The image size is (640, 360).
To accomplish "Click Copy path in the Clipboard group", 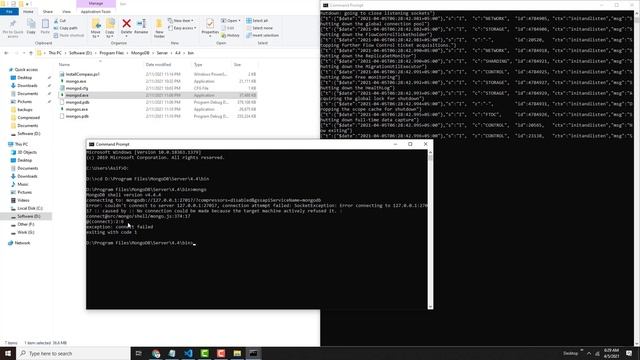I will [66, 28].
